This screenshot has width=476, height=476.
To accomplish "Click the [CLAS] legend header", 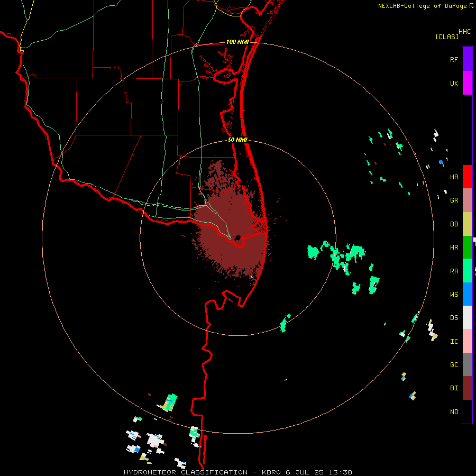I will 447,36.
